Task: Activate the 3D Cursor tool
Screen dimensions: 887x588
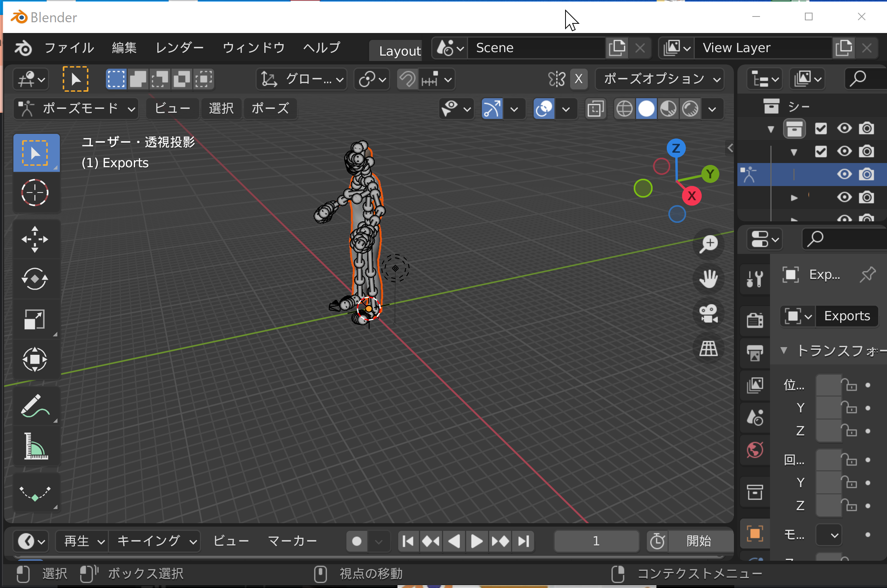Action: coord(35,193)
